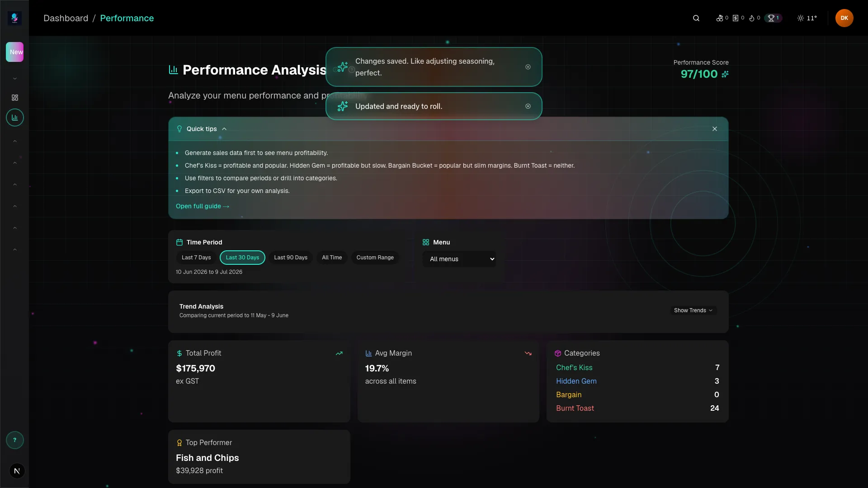Select the Last 30 Days period

click(x=242, y=258)
